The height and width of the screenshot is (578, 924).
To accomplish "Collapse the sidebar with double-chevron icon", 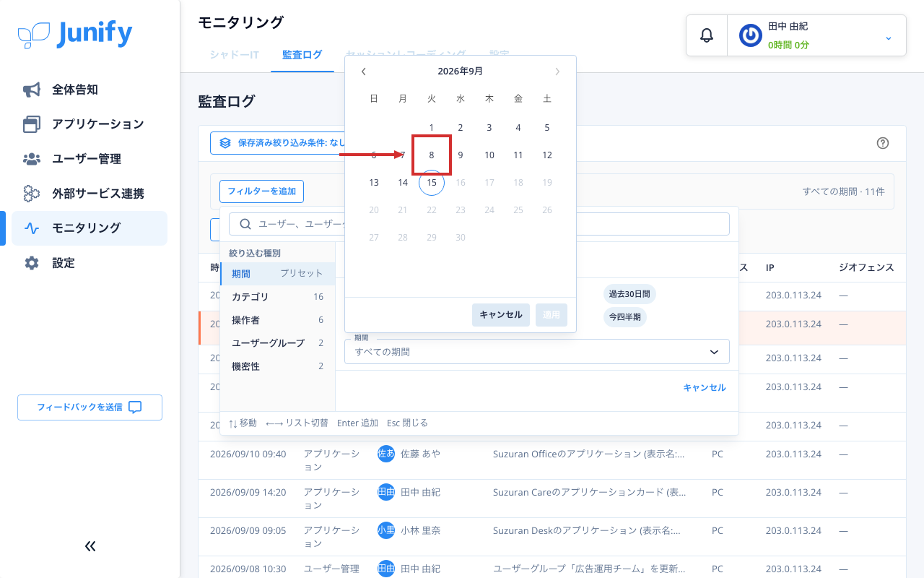I will (x=90, y=546).
